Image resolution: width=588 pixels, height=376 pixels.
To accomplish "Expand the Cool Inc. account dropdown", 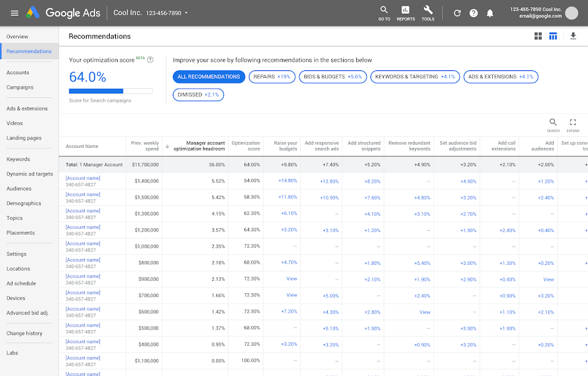I will [x=186, y=13].
